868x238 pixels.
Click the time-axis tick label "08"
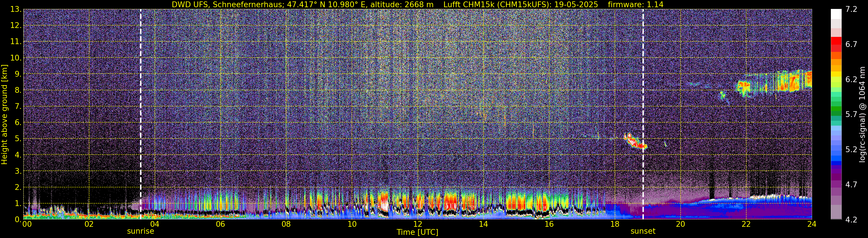tap(286, 224)
